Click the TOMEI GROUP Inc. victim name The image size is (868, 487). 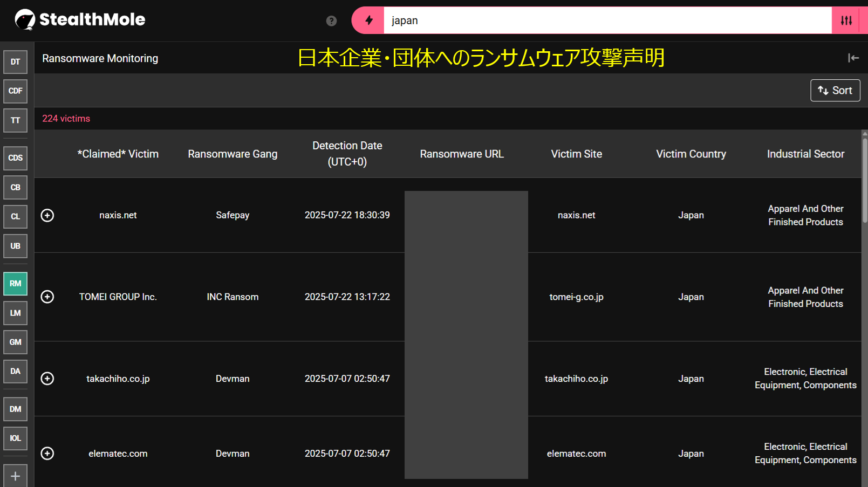coord(118,297)
